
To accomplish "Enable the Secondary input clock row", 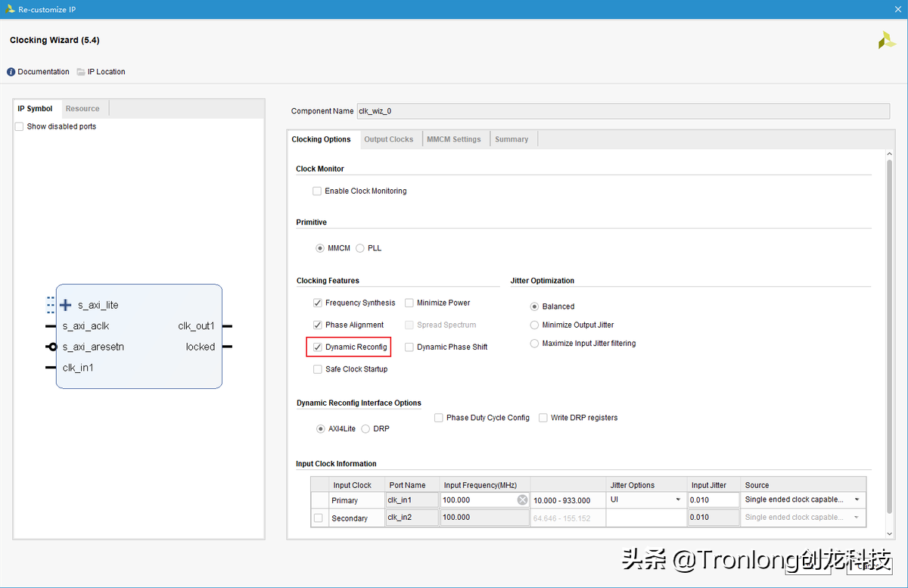I will click(x=319, y=518).
